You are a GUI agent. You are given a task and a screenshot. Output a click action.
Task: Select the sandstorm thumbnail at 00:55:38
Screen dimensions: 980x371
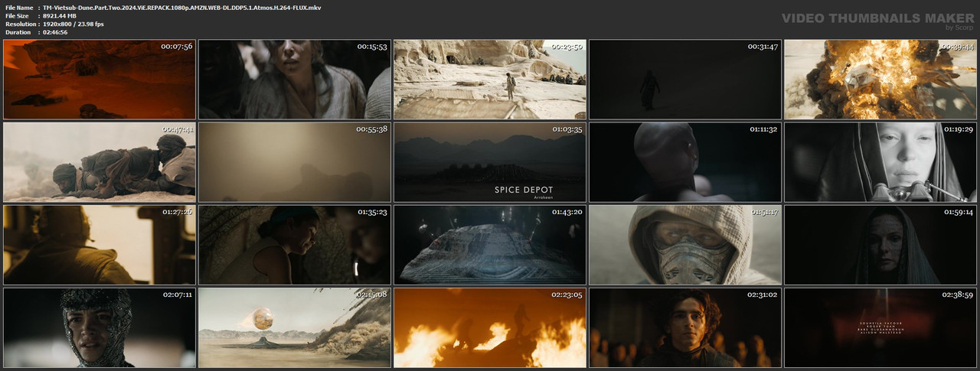[x=295, y=162]
